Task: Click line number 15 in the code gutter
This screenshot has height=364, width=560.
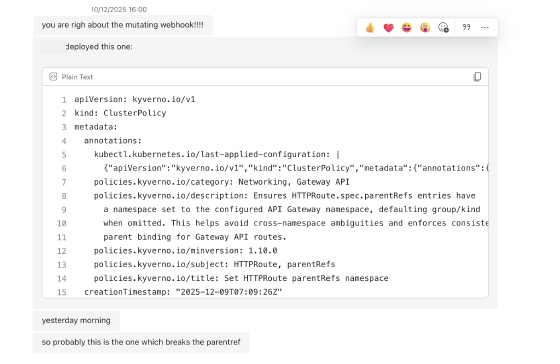Action: [x=62, y=292]
